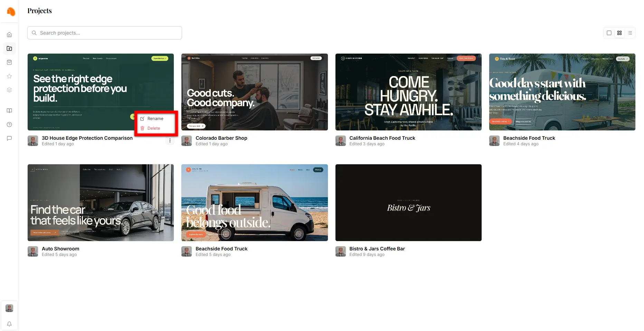Click the 'Auto Showroom' title
This screenshot has width=644, height=331.
(60, 249)
